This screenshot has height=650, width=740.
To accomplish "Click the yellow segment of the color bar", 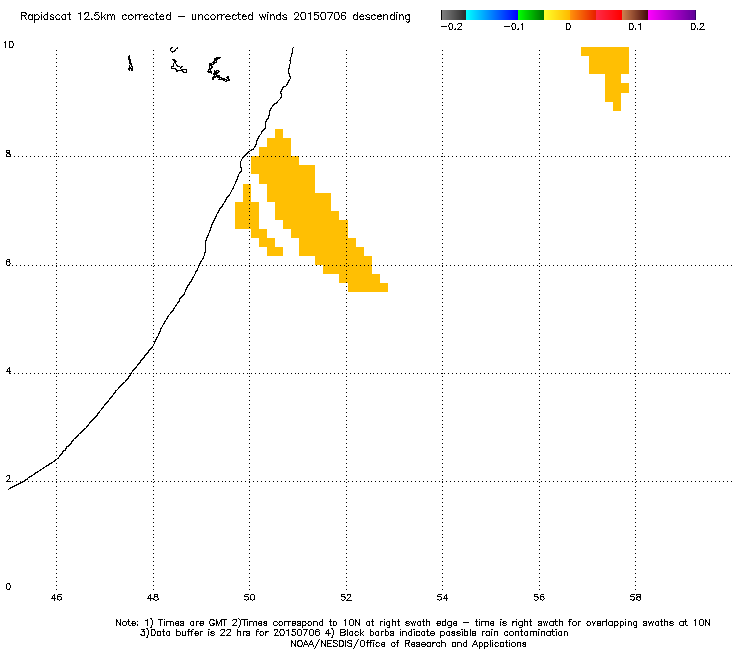I will click(x=556, y=15).
